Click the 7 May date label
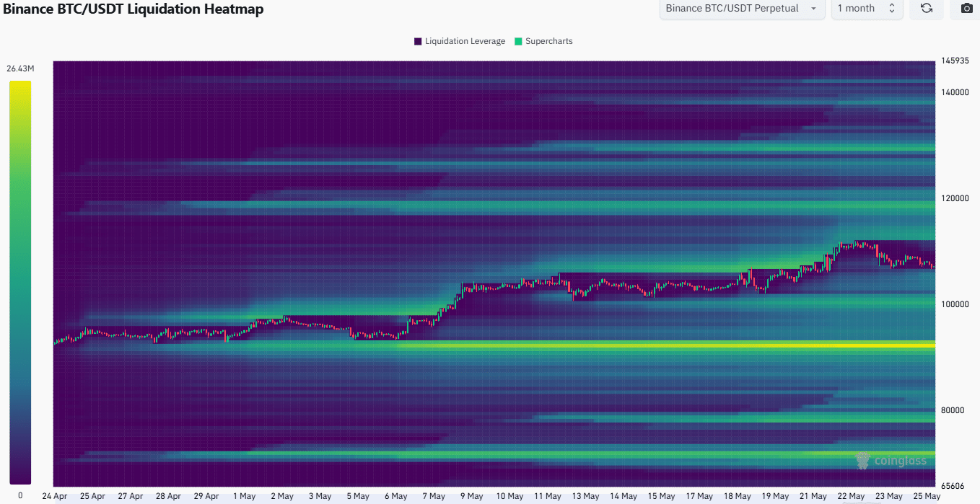Viewport: 980px width, 504px height. pyautogui.click(x=433, y=496)
